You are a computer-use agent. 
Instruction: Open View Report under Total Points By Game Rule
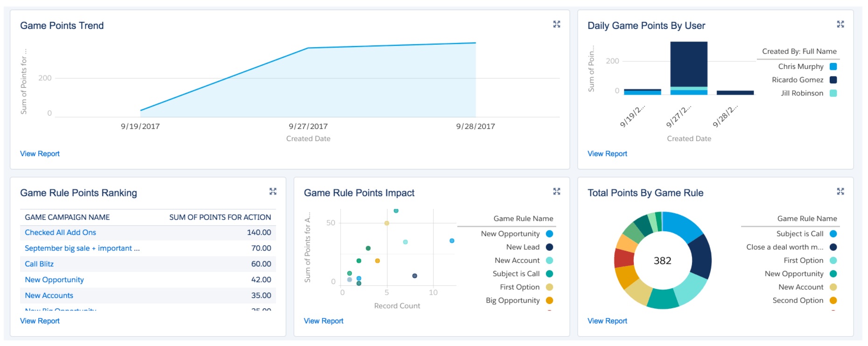point(607,321)
